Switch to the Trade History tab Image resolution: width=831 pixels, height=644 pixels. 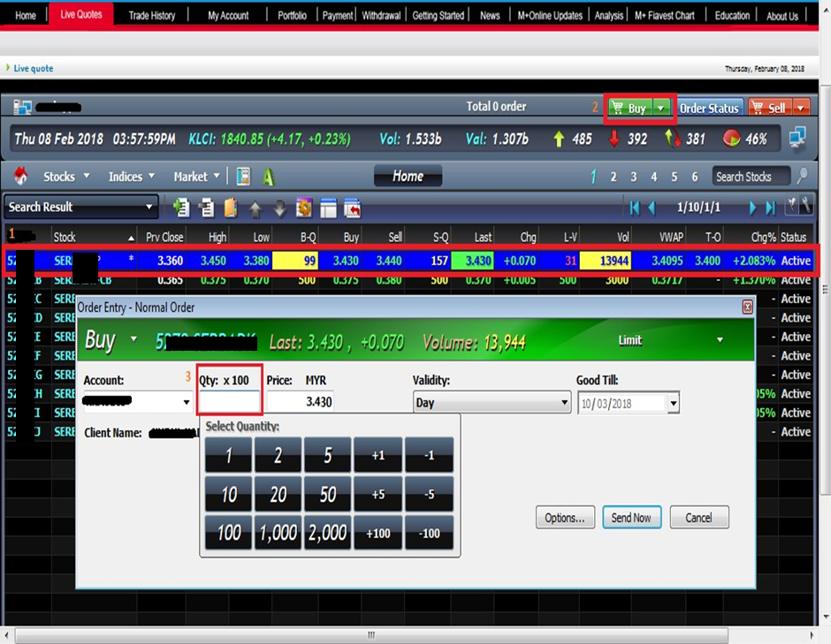point(151,15)
